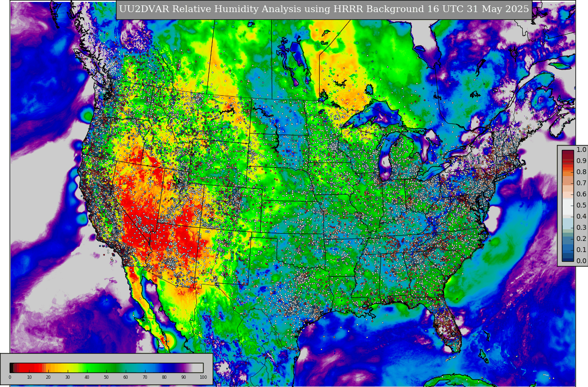Click the "0.8" label on right colorbar
This screenshot has height=387, width=588.
coord(581,172)
